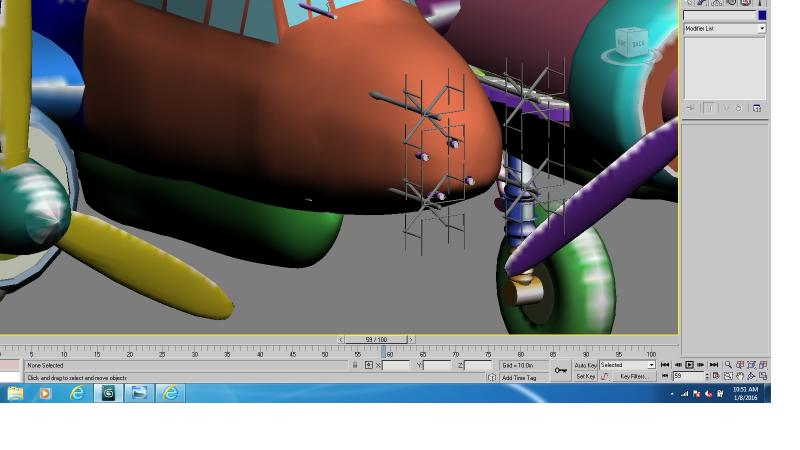Go to the animation's end frame

pos(714,365)
